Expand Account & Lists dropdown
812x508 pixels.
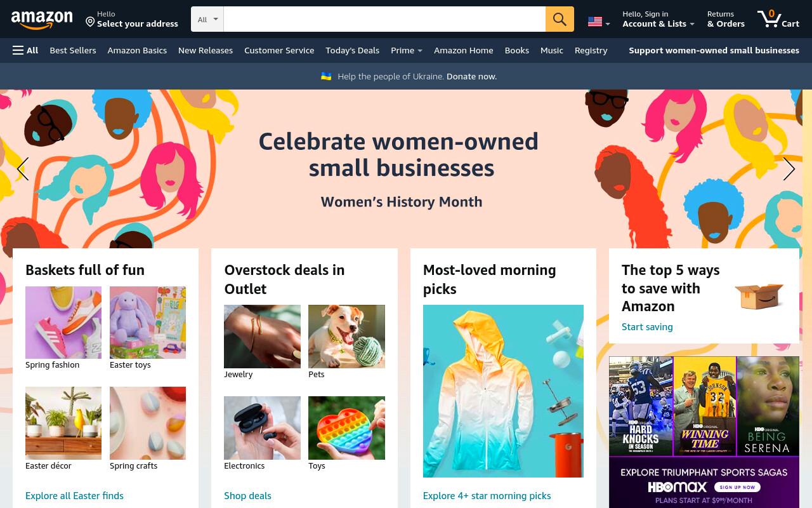tap(658, 19)
